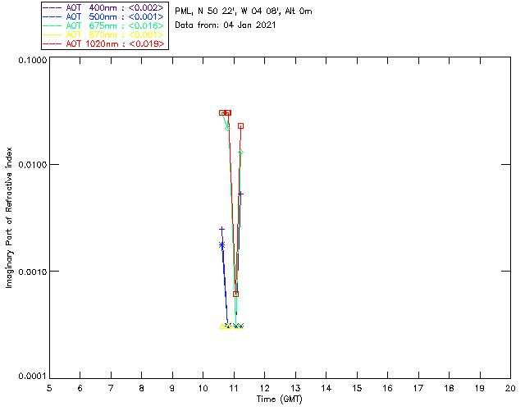Screen dimensions: 525x420
Task: Click the red square marker near 0.023
Action: click(240, 126)
